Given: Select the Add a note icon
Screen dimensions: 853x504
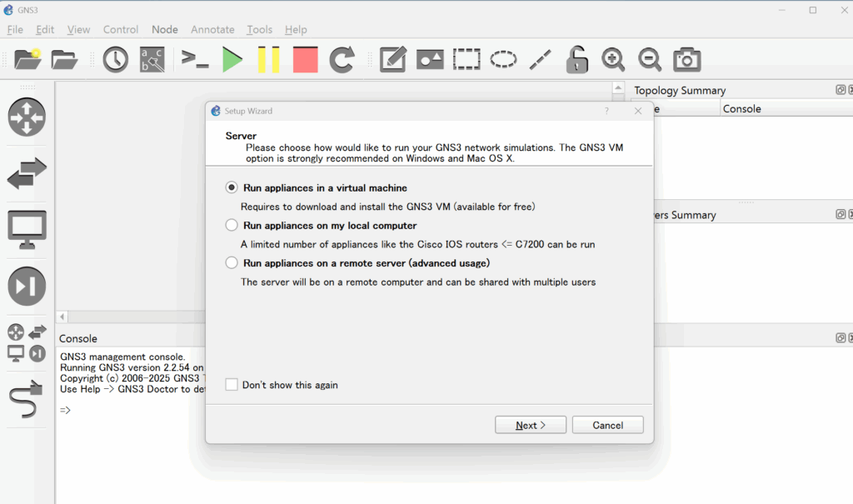Looking at the screenshot, I should [393, 59].
